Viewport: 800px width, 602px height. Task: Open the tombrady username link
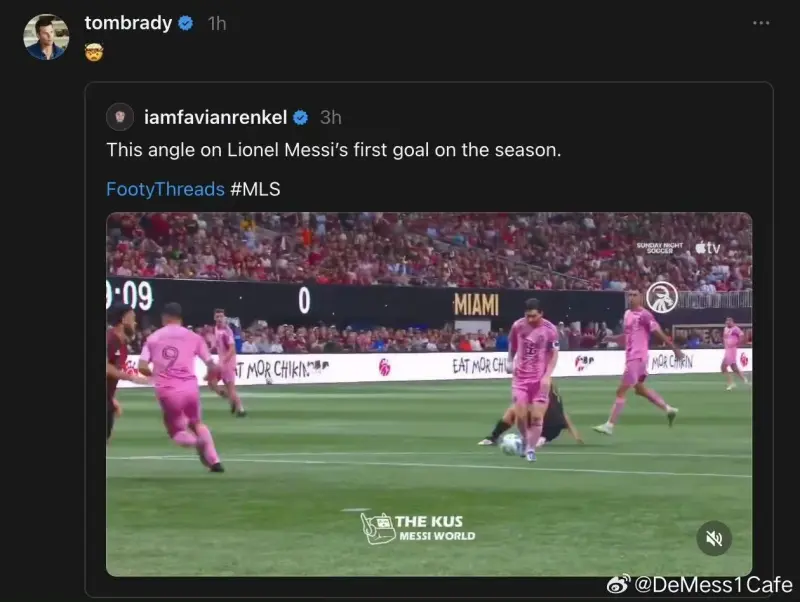(x=128, y=23)
